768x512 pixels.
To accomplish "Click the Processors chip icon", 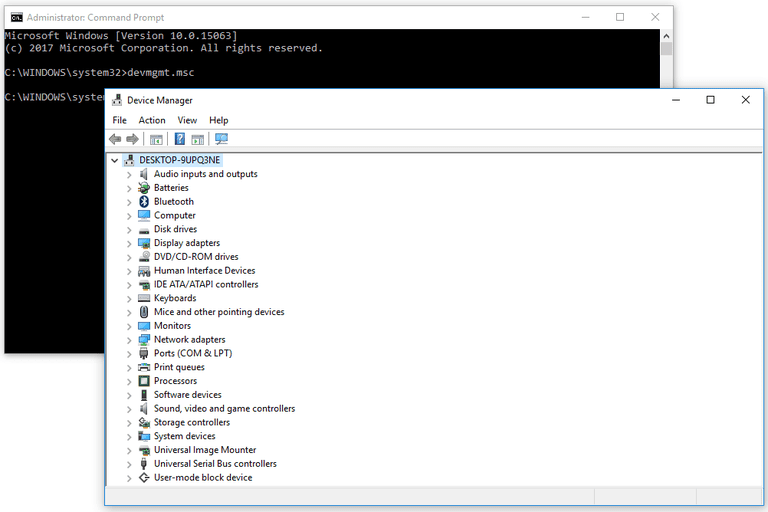I will point(144,381).
